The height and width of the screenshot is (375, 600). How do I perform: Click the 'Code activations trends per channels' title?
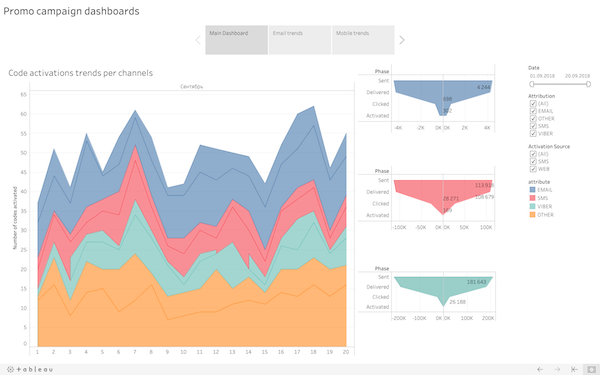tap(80, 73)
